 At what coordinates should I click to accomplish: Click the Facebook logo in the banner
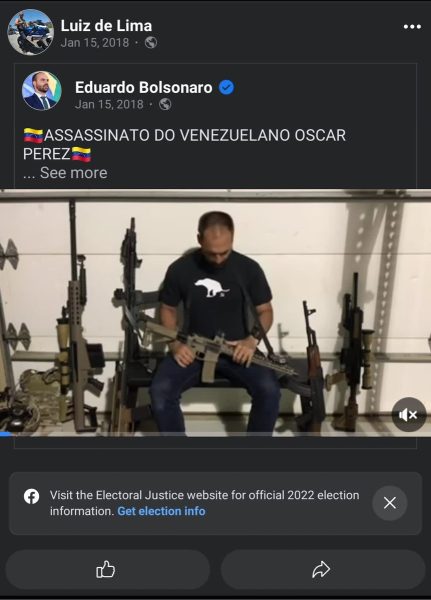(x=31, y=497)
